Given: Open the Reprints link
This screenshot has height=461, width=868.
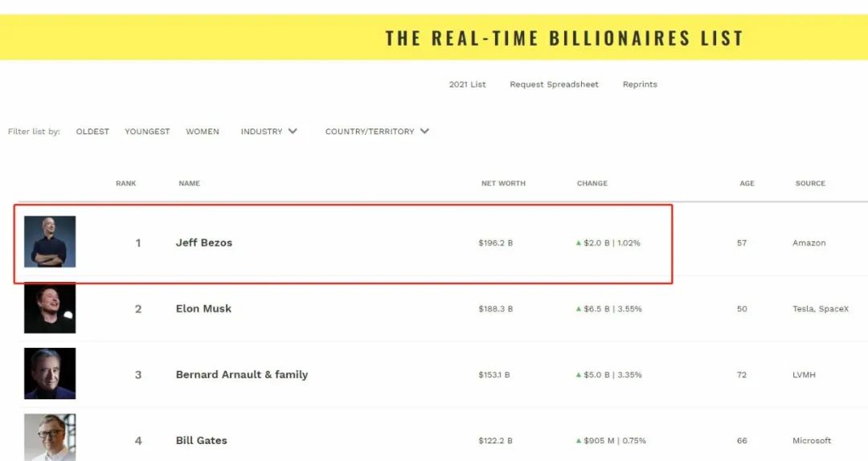Looking at the screenshot, I should (x=640, y=84).
